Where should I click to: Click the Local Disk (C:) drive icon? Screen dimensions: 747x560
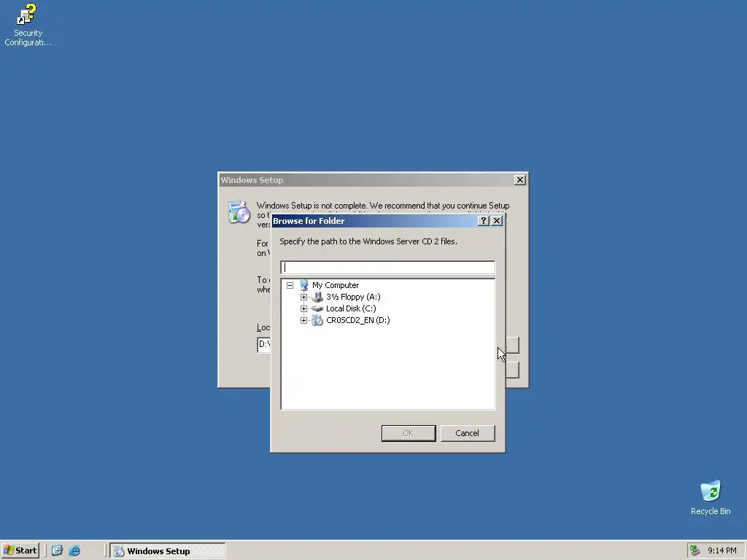click(x=317, y=308)
